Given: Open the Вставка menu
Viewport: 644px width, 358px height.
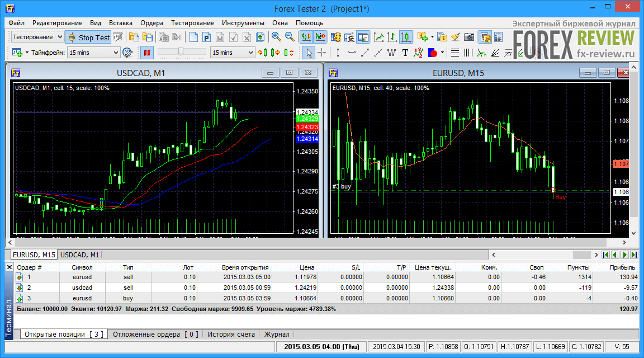Looking at the screenshot, I should (x=120, y=23).
